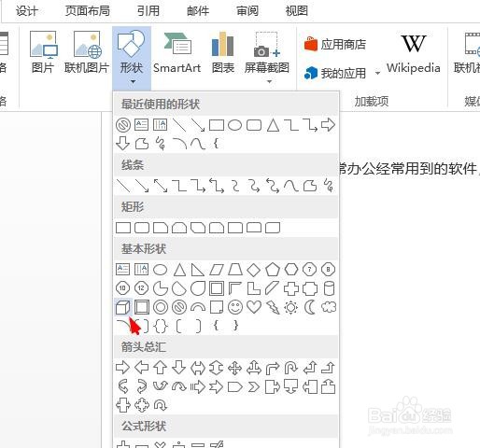Collapse the 形状 shapes dropdown
The height and width of the screenshot is (448, 480).
132,58
